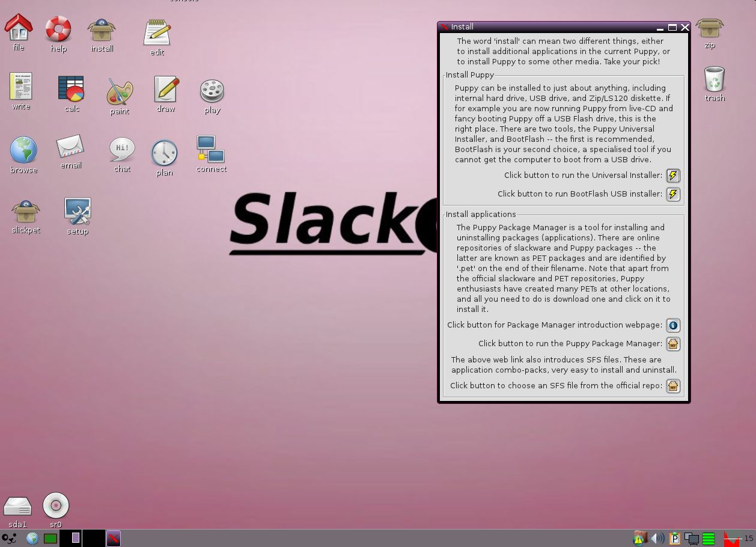Viewport: 756px width, 547px height.
Task: Choose an SFS file from official repo
Action: click(673, 386)
